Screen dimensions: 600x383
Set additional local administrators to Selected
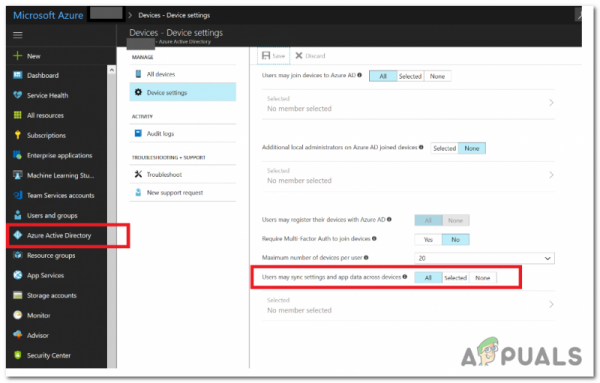coord(445,148)
